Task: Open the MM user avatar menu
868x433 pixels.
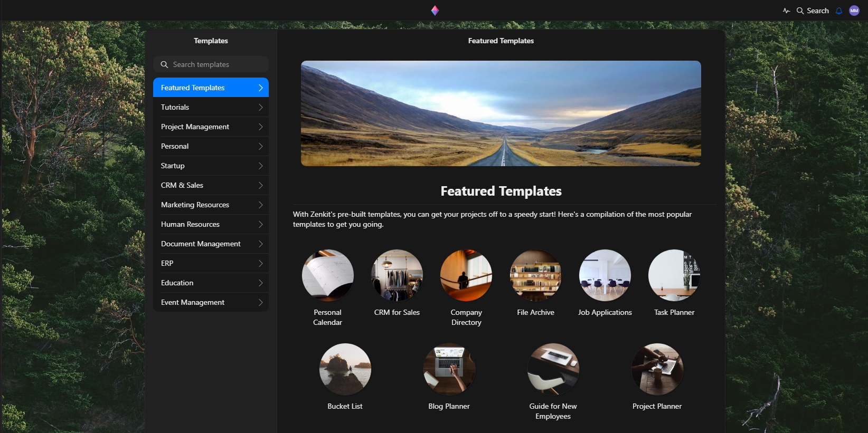Action: [x=854, y=11]
